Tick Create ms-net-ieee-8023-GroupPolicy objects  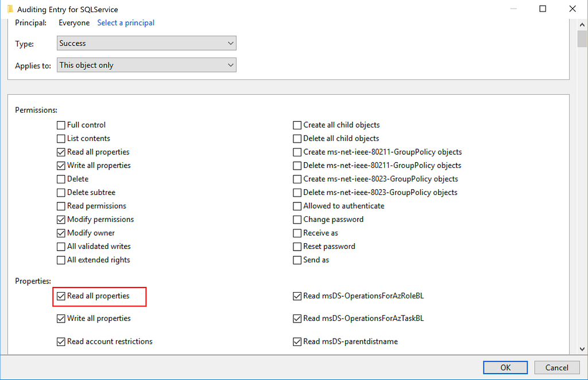(x=297, y=179)
